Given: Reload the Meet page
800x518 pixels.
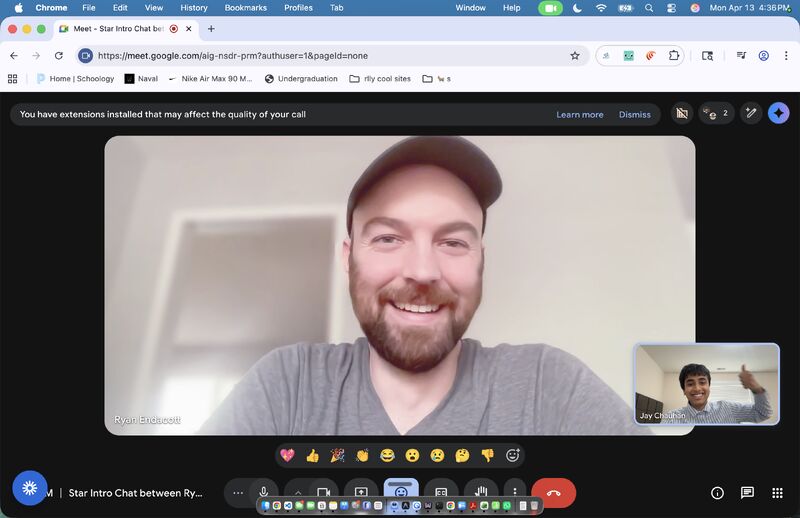Looking at the screenshot, I should [x=59, y=56].
